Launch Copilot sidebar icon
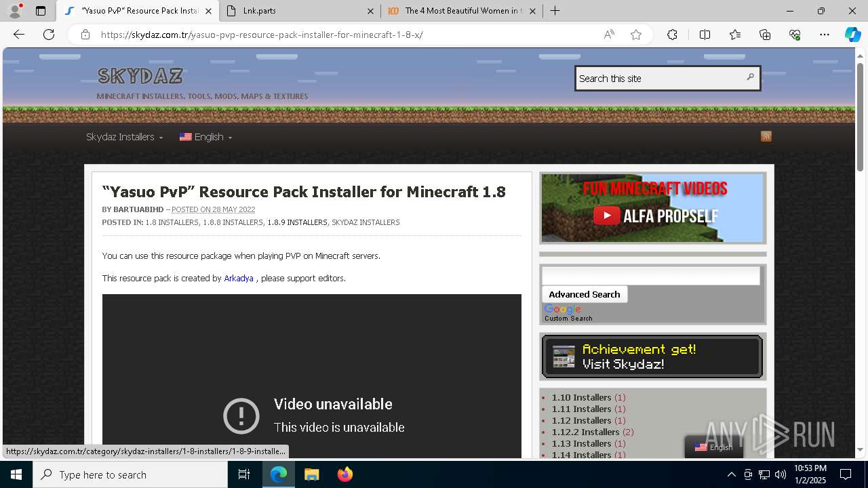 tap(852, 35)
